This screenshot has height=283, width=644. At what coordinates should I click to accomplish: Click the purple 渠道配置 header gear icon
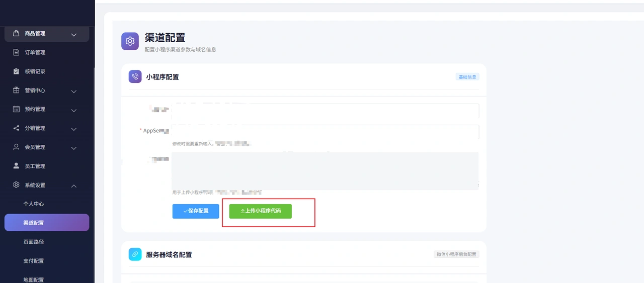[x=130, y=41]
